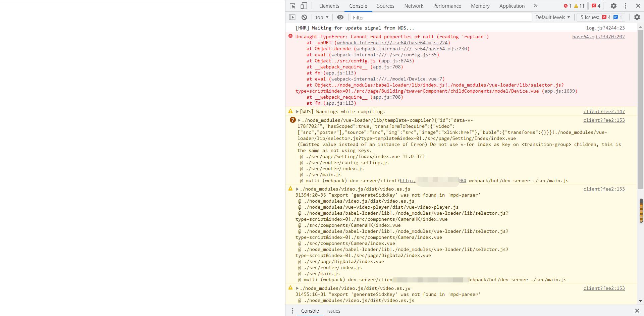Screen dimensions: 644x316
Task: Click the errors and warnings counter
Action: pyautogui.click(x=574, y=6)
